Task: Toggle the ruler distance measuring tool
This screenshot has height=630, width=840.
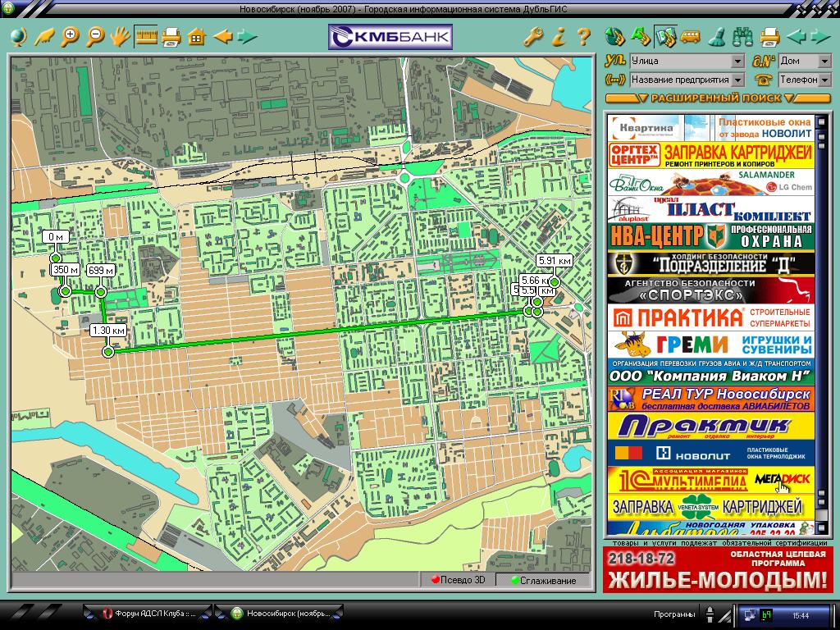Action: (x=146, y=37)
